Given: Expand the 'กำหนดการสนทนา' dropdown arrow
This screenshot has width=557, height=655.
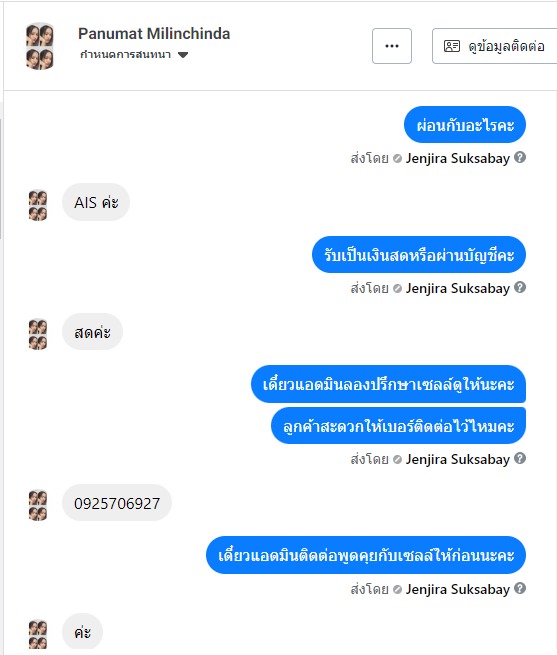Looking at the screenshot, I should pos(183,55).
